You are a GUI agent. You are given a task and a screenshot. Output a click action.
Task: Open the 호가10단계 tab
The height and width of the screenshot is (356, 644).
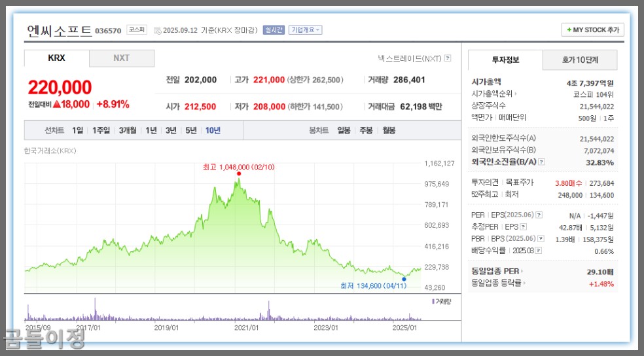pos(580,60)
